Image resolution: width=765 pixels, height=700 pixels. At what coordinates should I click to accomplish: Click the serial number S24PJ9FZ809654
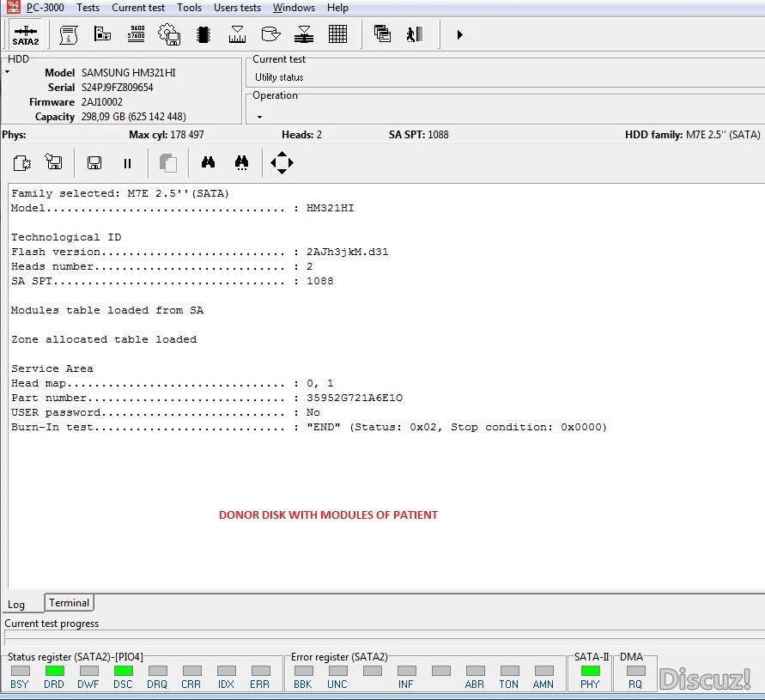coord(117,88)
